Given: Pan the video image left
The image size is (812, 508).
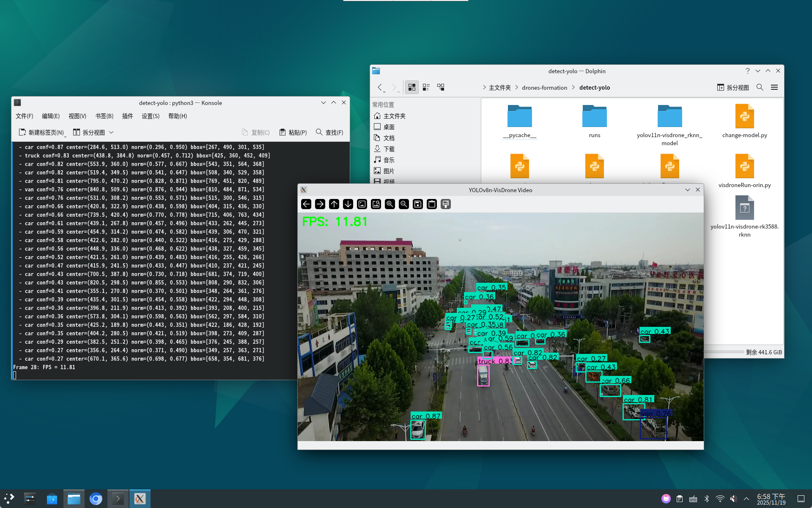Looking at the screenshot, I should pyautogui.click(x=306, y=204).
